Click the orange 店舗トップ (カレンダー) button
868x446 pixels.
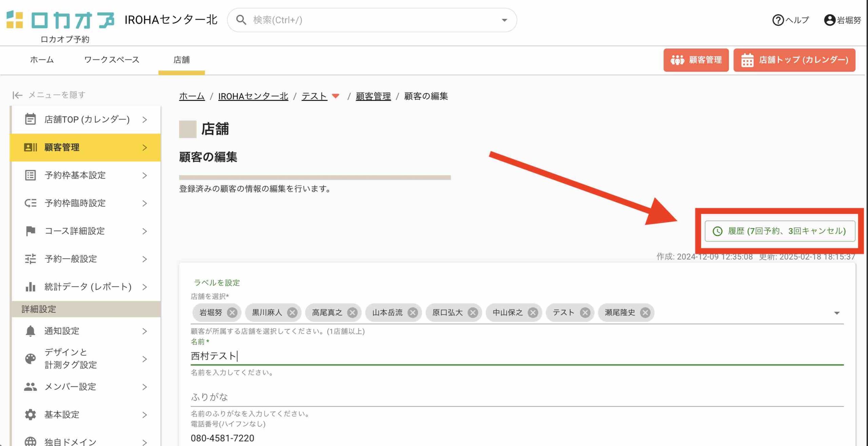tap(794, 60)
